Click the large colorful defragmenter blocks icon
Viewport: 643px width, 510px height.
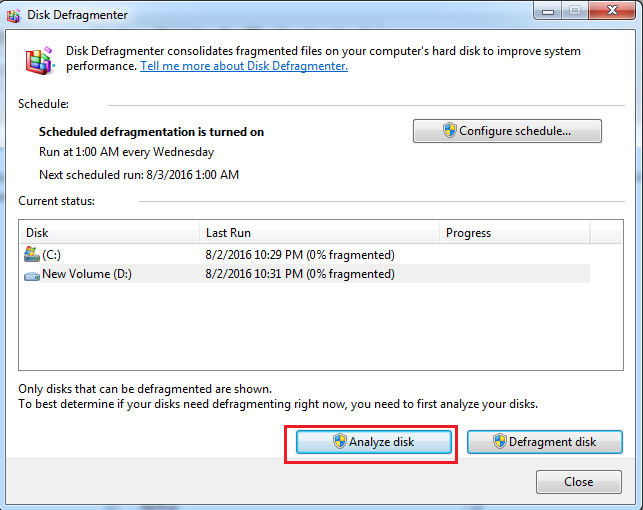[41, 59]
